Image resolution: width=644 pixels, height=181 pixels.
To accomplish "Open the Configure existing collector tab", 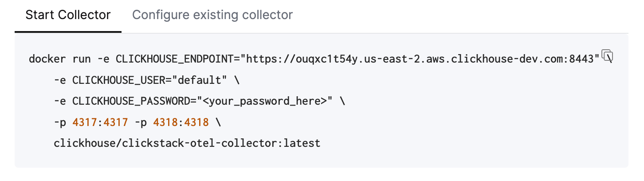I will 212,15.
